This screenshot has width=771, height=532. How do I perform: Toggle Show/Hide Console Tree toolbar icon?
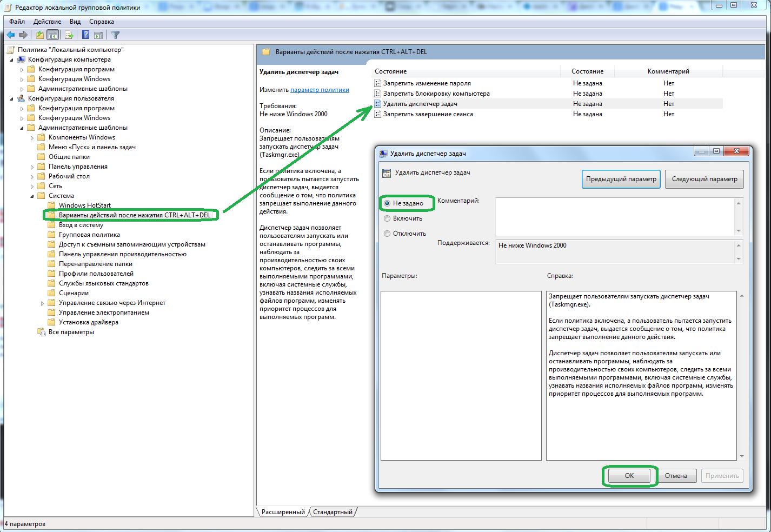tap(52, 35)
